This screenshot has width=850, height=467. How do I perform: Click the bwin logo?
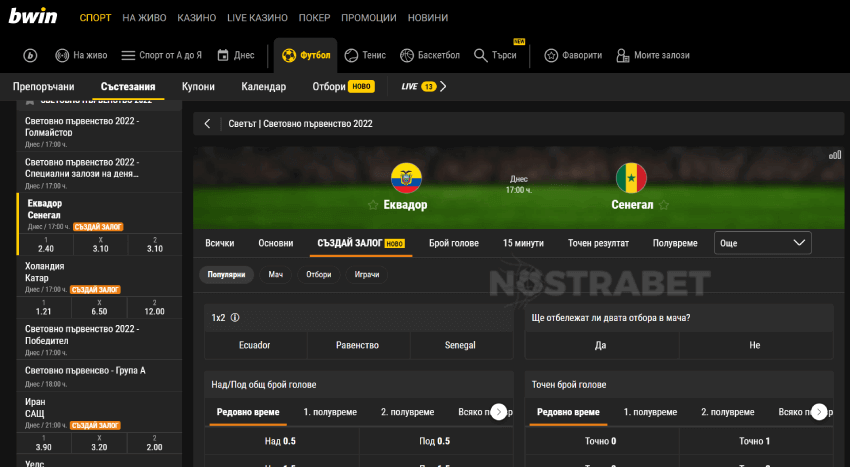pyautogui.click(x=33, y=16)
